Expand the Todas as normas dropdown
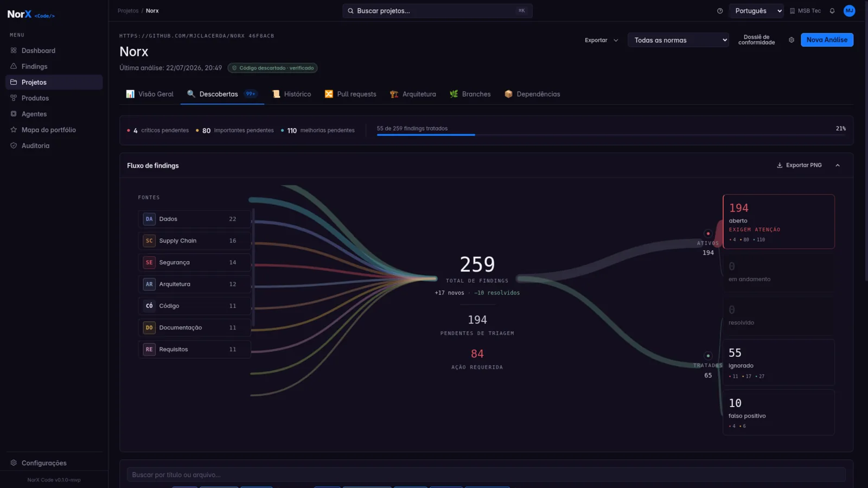Viewport: 868px width, 488px height. coord(678,40)
